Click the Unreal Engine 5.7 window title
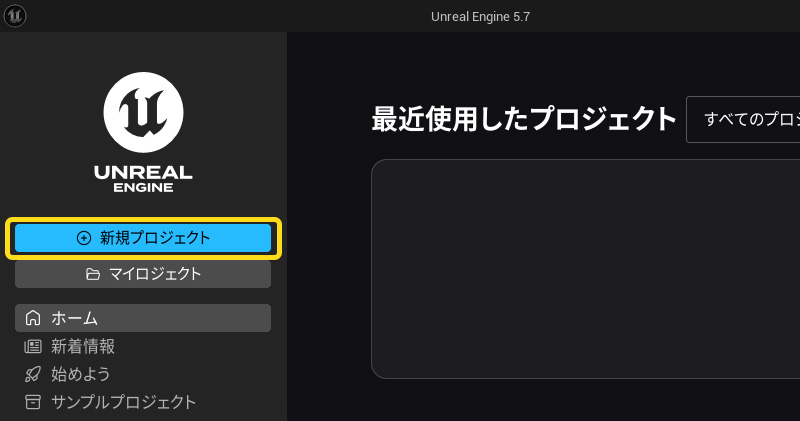 coord(480,15)
